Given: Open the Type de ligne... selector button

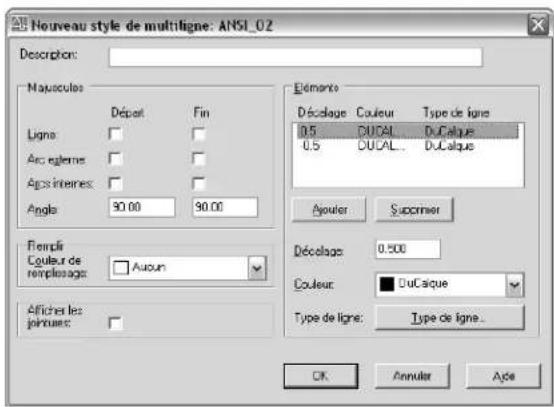Looking at the screenshot, I should 449,318.
